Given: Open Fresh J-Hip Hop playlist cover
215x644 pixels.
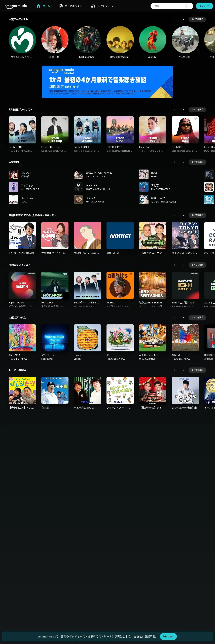Looking at the screenshot, I should (x=55, y=130).
